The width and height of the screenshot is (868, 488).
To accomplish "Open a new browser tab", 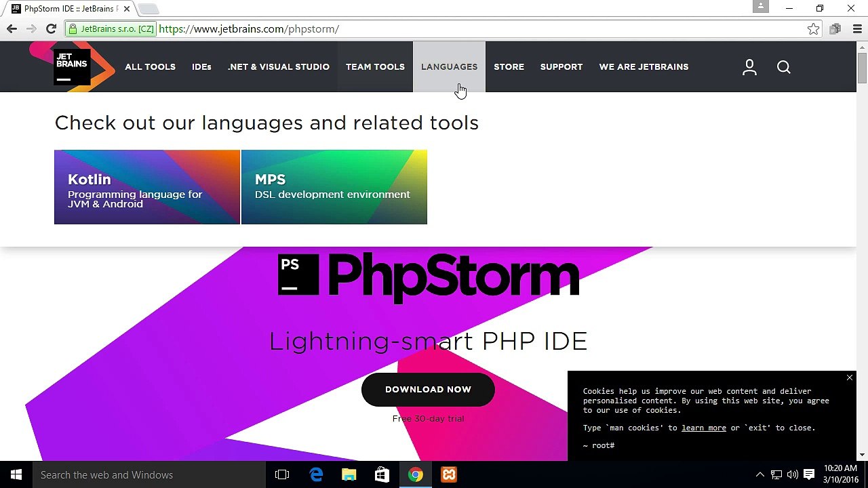I will pos(148,9).
